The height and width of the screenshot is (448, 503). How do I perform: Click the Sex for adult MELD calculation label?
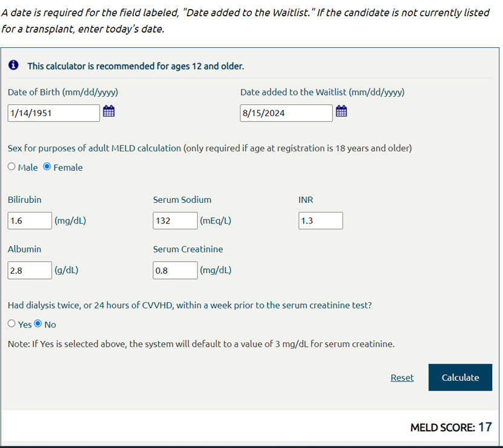(x=209, y=148)
